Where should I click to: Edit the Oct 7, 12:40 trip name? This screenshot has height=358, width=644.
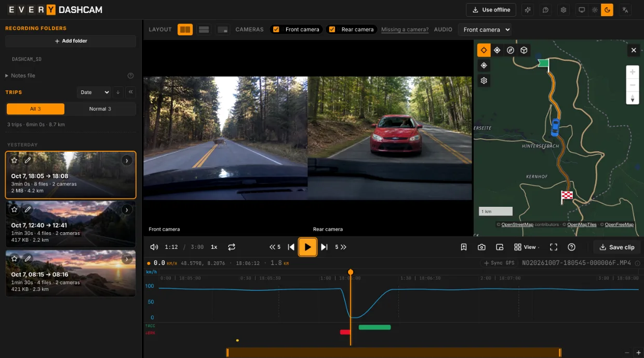pos(28,209)
